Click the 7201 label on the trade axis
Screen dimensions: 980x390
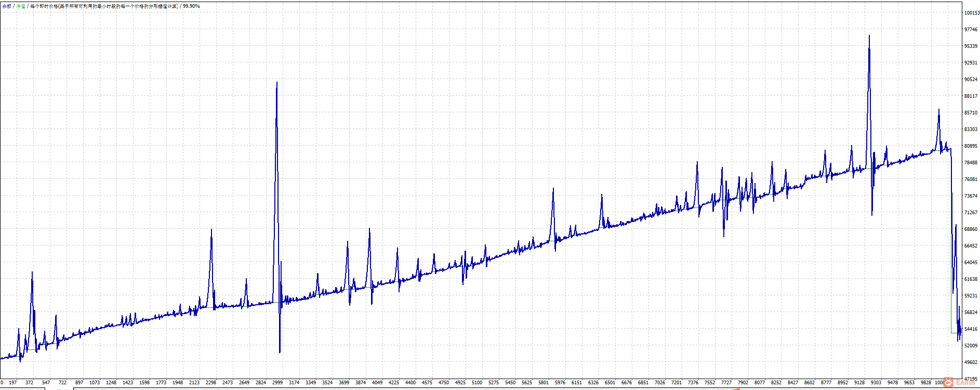point(677,383)
